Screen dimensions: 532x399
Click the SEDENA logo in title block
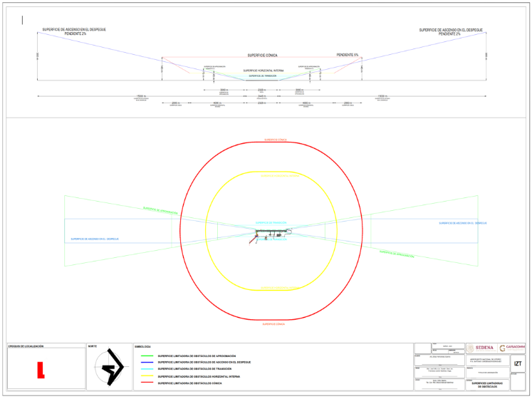coord(481,348)
